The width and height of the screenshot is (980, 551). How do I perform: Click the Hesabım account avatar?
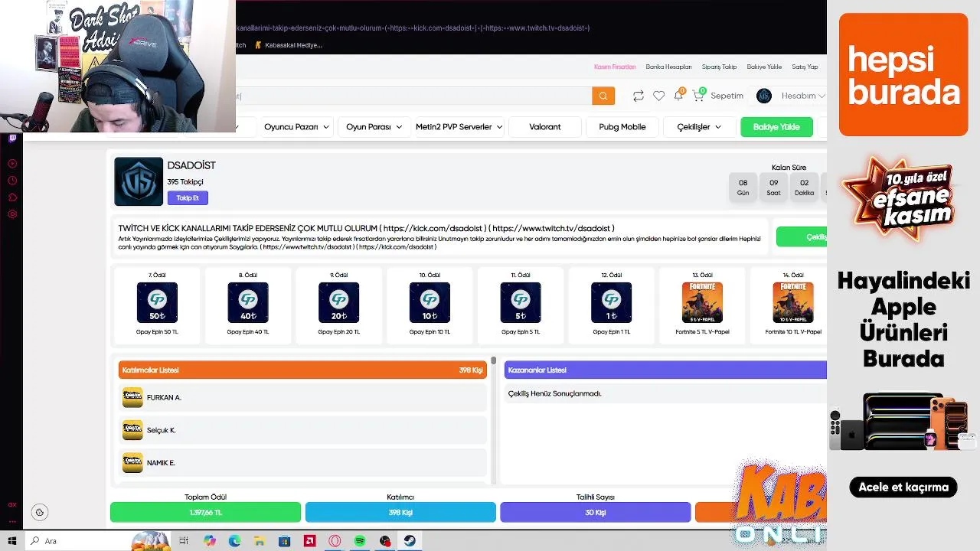(764, 96)
